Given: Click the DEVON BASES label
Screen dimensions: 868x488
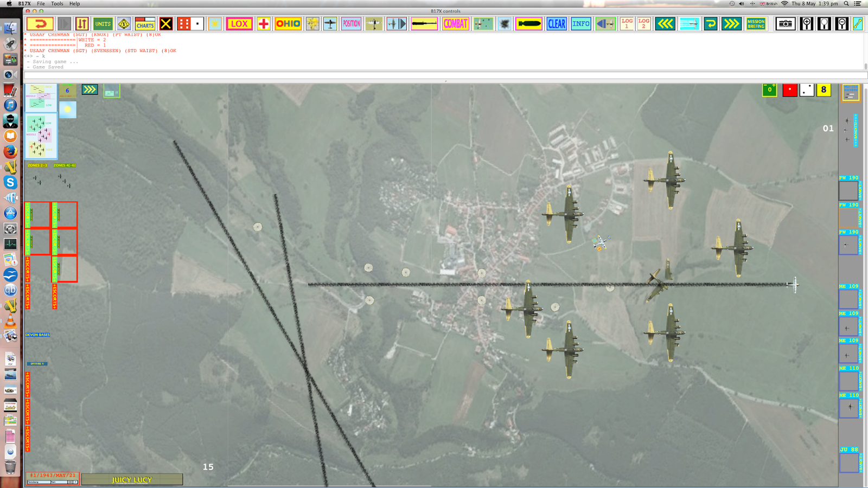Looking at the screenshot, I should pos(37,335).
